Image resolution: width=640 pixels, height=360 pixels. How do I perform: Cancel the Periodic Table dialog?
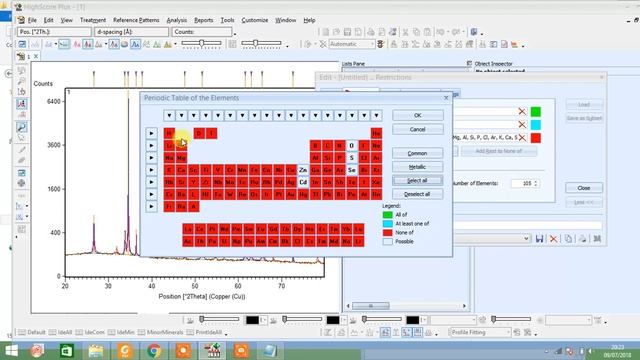pos(418,129)
